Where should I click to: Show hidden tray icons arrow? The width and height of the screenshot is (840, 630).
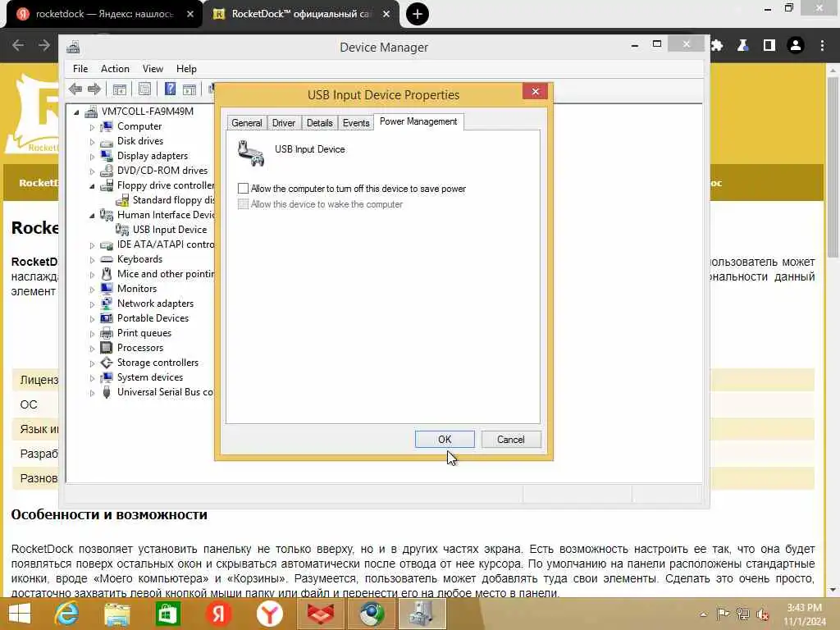(703, 614)
